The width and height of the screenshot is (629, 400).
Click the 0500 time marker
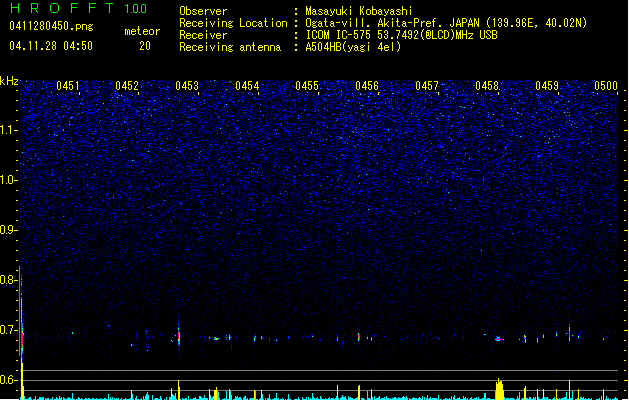tap(606, 86)
